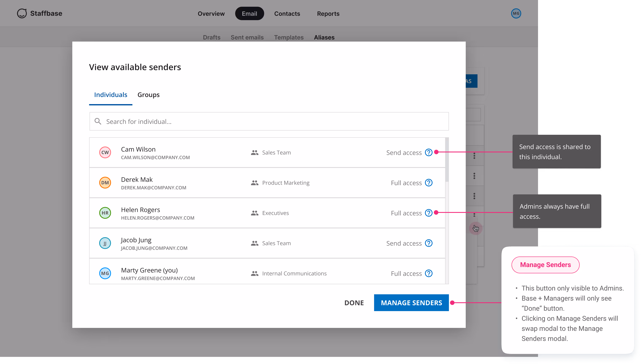Select Reports in top navigation
This screenshot has width=641, height=364.
pos(328,13)
